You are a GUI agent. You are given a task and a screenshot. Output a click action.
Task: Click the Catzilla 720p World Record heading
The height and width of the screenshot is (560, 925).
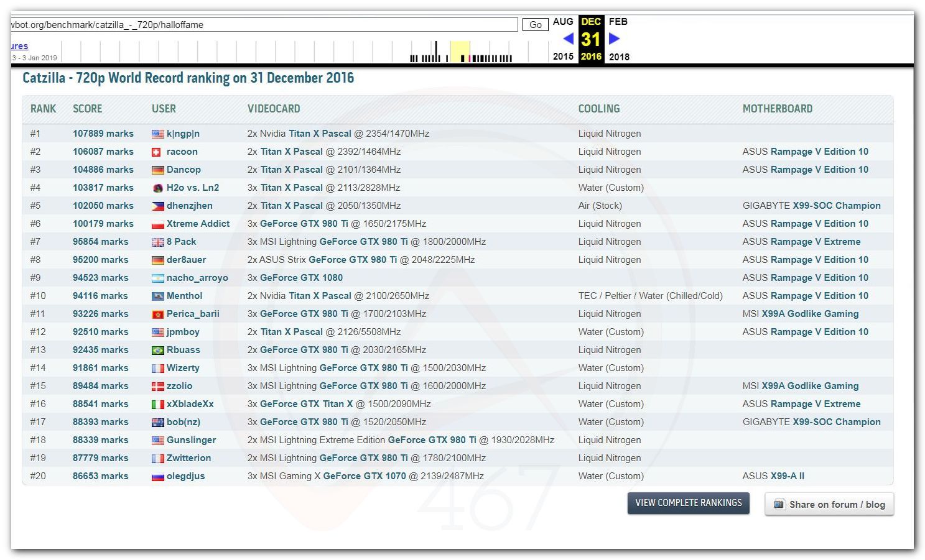tap(188, 78)
